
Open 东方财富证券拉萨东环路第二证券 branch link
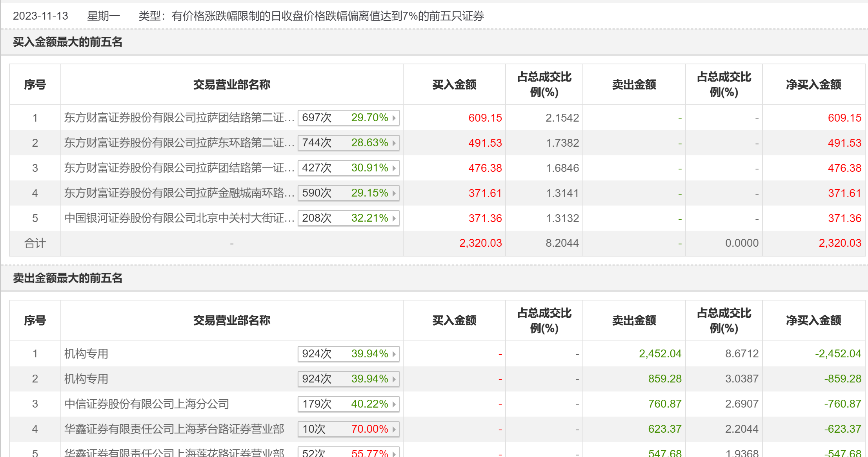coord(179,143)
